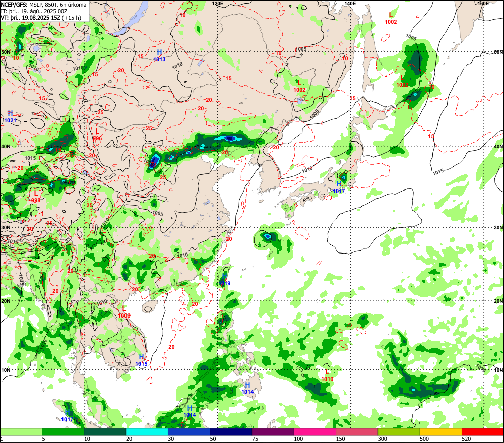Click the legend value 520

[x=466, y=439]
